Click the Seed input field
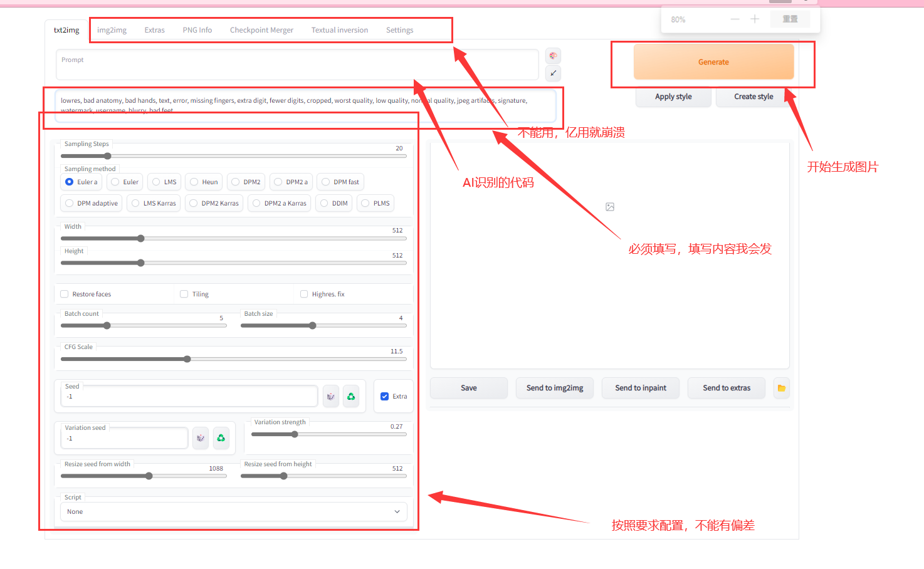 pyautogui.click(x=189, y=396)
